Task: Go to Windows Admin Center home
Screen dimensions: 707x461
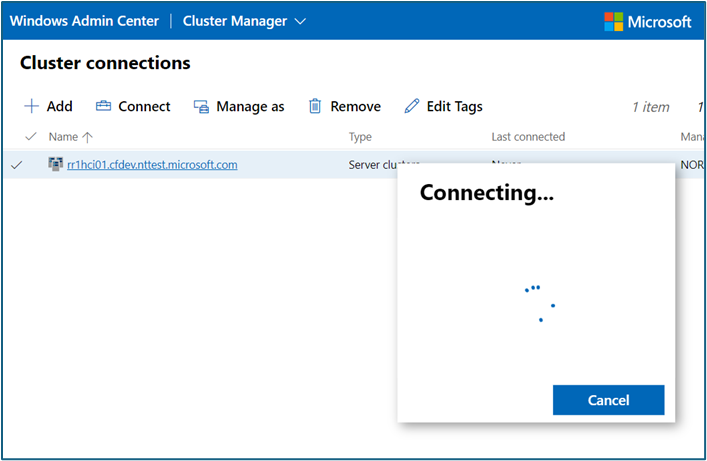Action: (x=84, y=21)
